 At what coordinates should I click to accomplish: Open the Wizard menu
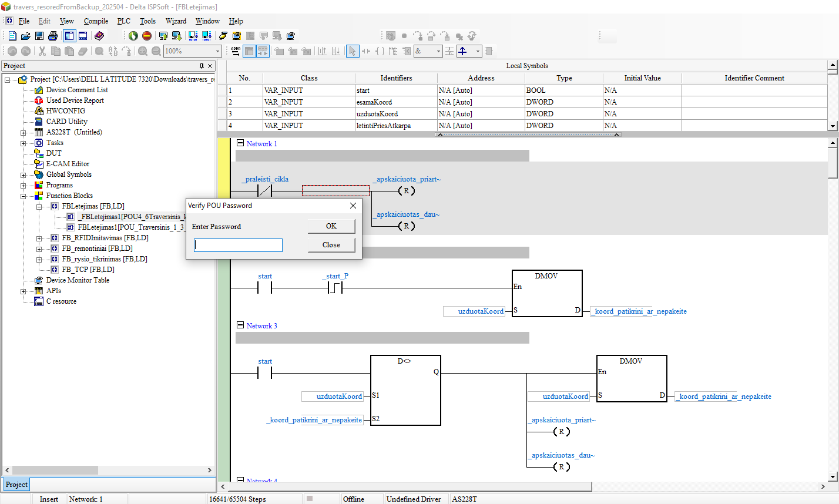coord(176,21)
